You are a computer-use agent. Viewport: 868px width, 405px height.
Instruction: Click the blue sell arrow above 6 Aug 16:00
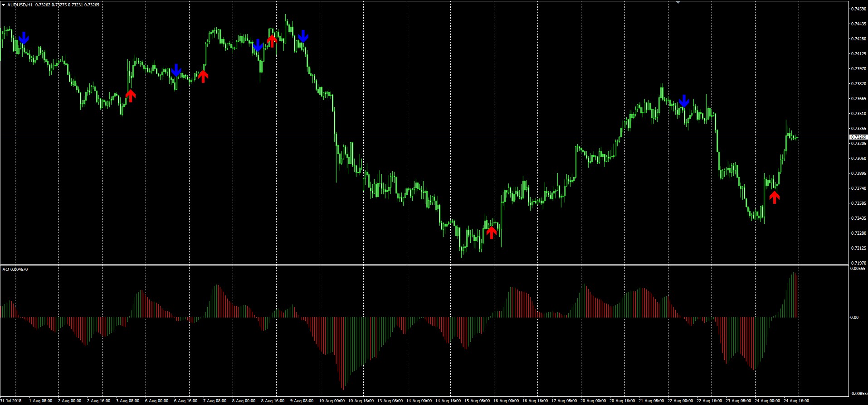click(x=176, y=70)
